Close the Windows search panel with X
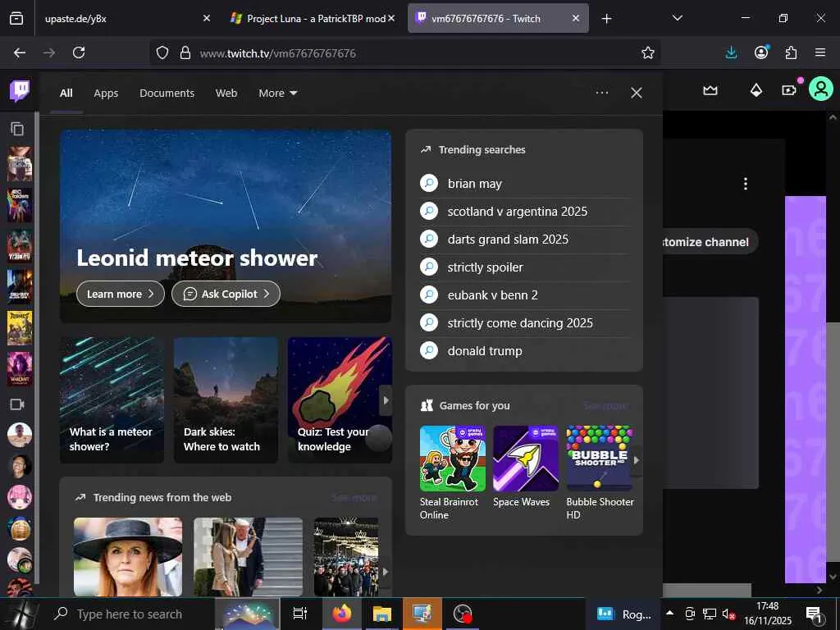840x630 pixels. pyautogui.click(x=637, y=94)
